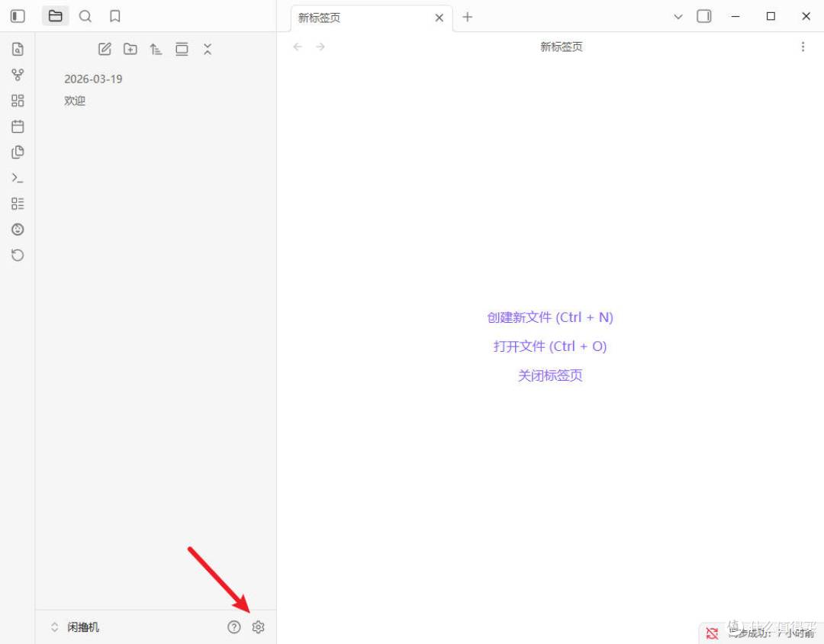Viewport: 824px width, 644px height.
Task: Collapse all folders in explorer
Action: coord(208,49)
